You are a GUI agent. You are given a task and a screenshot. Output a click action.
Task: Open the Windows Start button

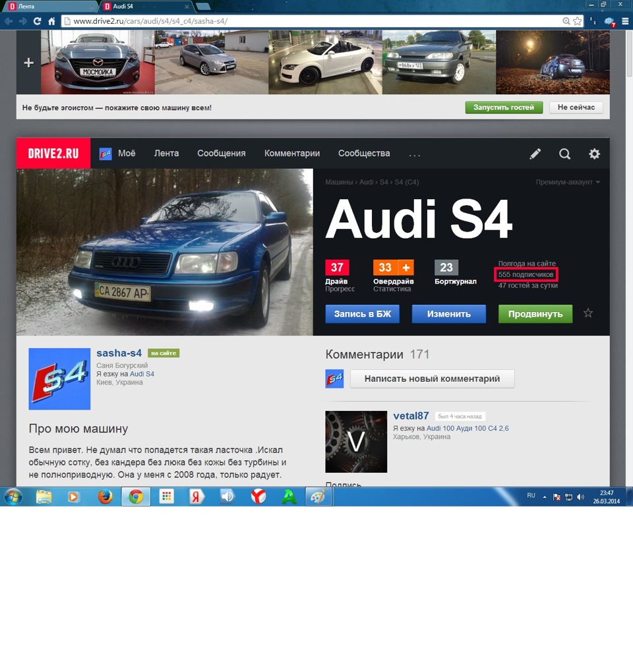click(13, 497)
